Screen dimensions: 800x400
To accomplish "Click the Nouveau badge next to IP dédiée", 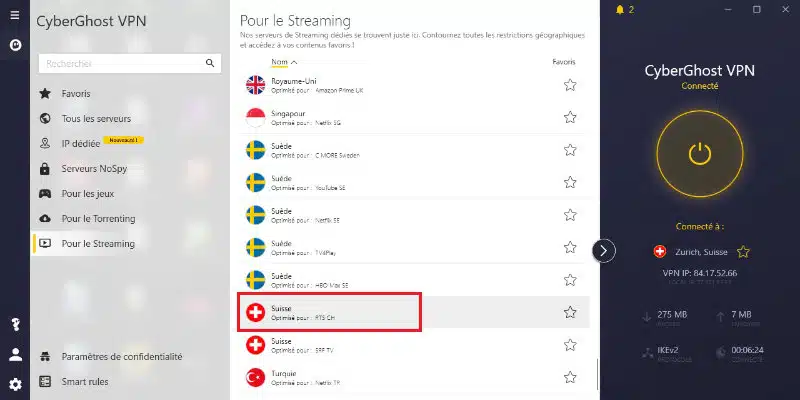I will [123, 140].
